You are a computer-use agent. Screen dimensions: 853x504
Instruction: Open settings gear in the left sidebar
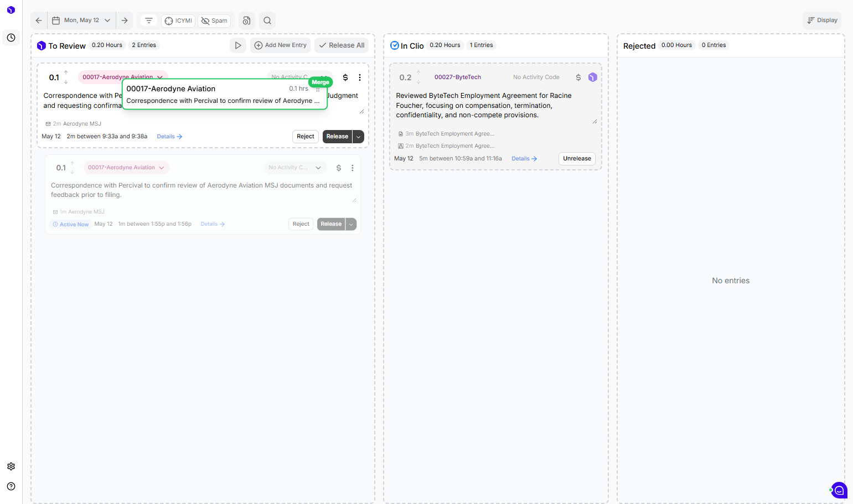(x=11, y=466)
